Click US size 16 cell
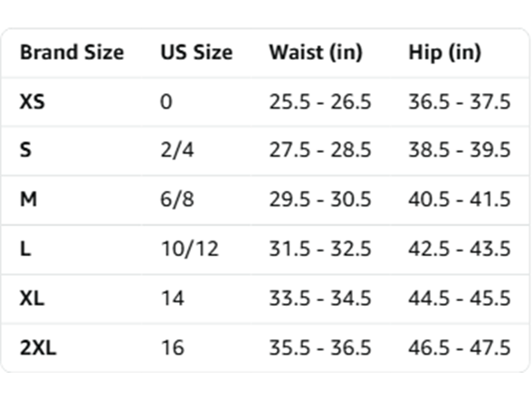Image resolution: width=532 pixels, height=399 pixels. (173, 347)
